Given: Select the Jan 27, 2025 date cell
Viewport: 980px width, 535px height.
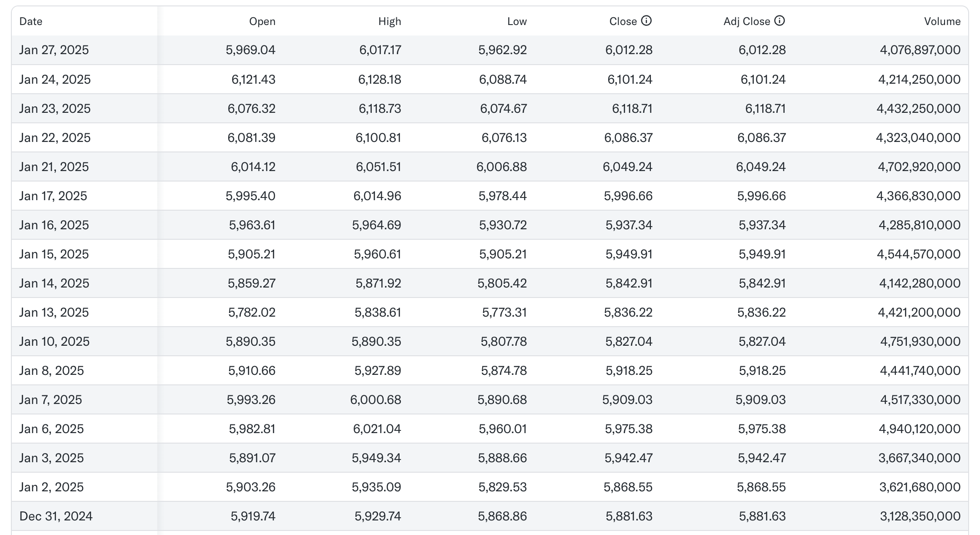Looking at the screenshot, I should coord(54,50).
